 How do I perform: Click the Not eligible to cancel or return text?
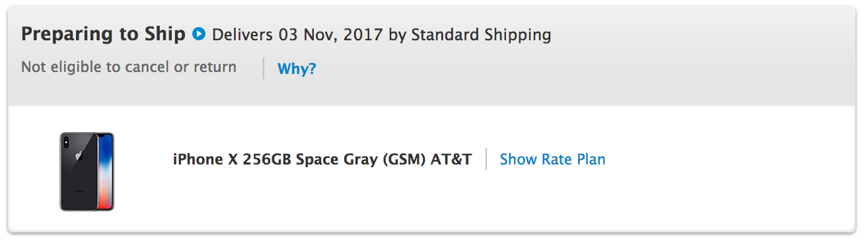[x=129, y=67]
